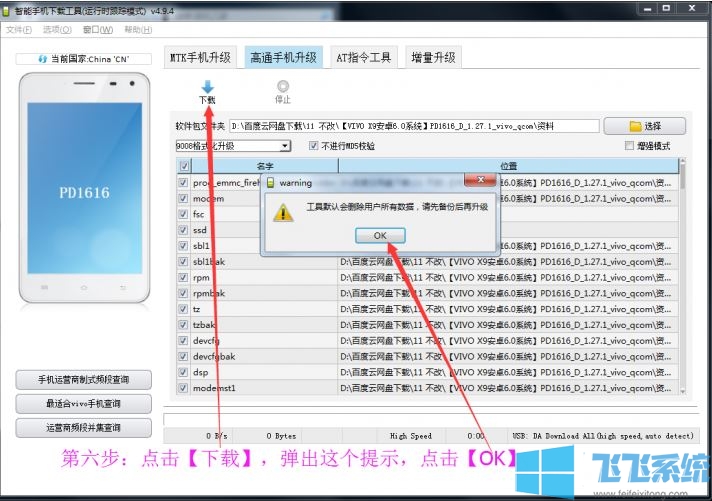Click the location path in the tz row
The image size is (712, 501).
505,309
